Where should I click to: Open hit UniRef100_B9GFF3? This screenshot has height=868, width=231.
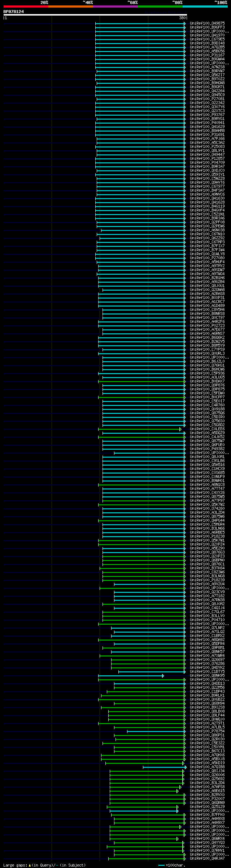coord(207,27)
